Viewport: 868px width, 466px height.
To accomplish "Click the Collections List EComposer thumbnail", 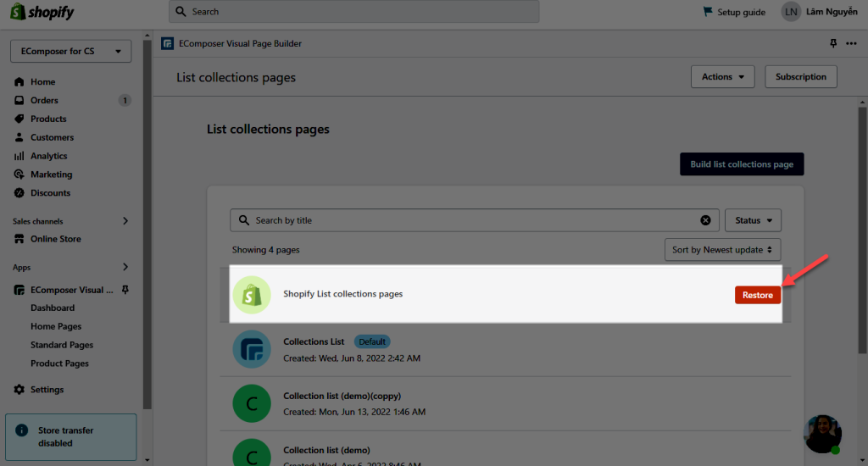I will click(x=252, y=349).
